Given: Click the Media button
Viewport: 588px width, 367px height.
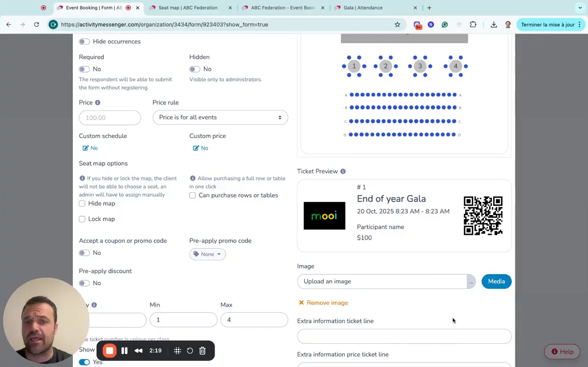Looking at the screenshot, I should click(496, 281).
